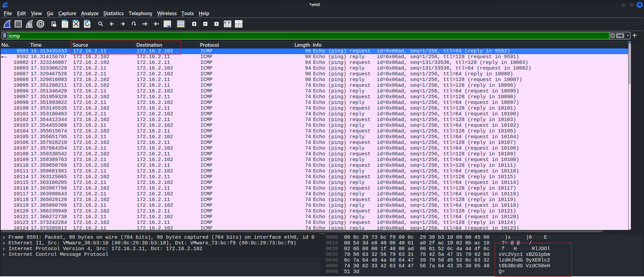This screenshot has height=277, width=644.
Task: Select packet 9592 echo reply row
Action: pos(314,57)
